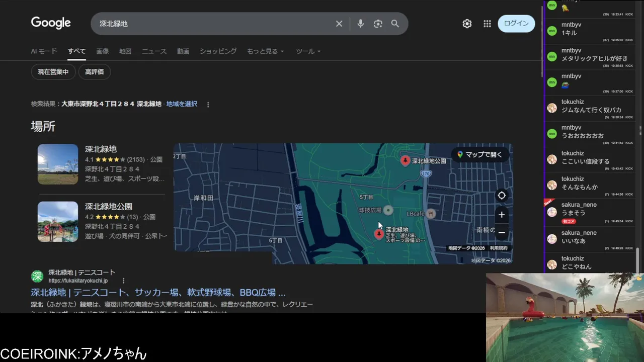Switch to the 画像 tab

(x=103, y=51)
